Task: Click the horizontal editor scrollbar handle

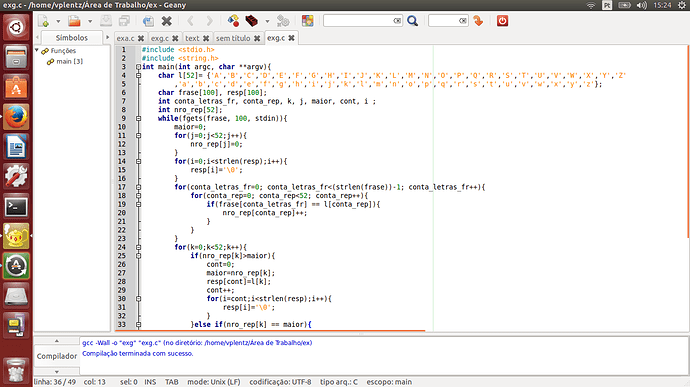Action: click(x=270, y=330)
